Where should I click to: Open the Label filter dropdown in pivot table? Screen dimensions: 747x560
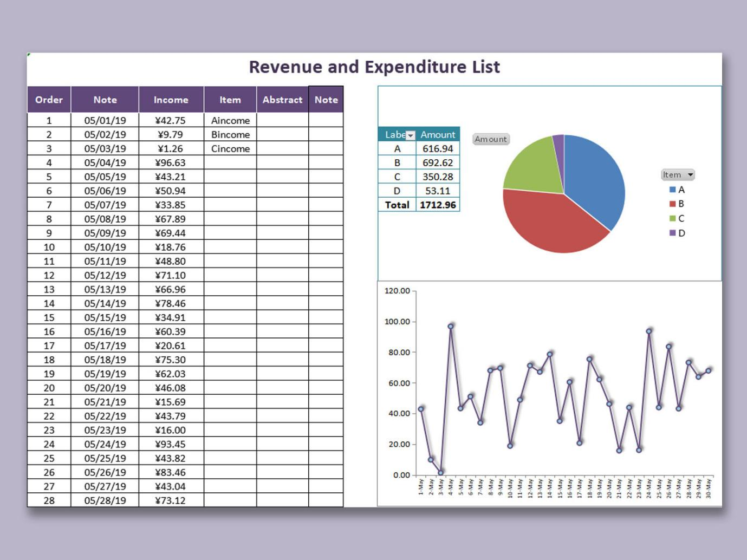(x=410, y=135)
